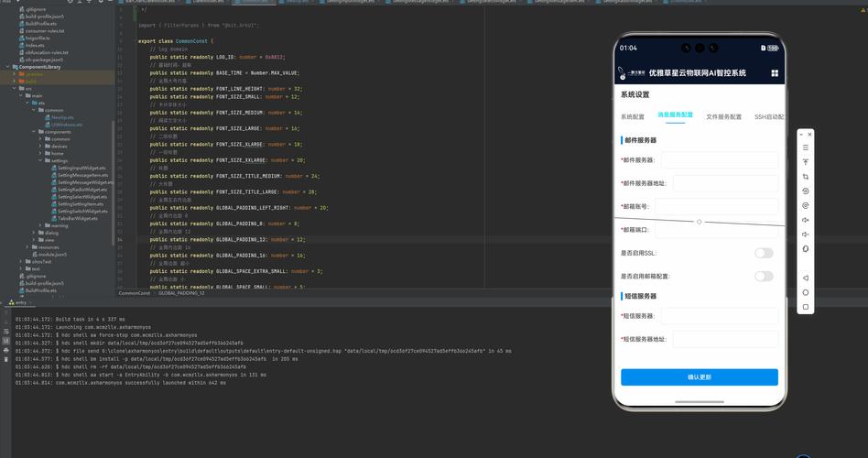The width and height of the screenshot is (868, 458).
Task: Open SettingSwitchWidget.ets from the project tree
Action: coord(82,212)
